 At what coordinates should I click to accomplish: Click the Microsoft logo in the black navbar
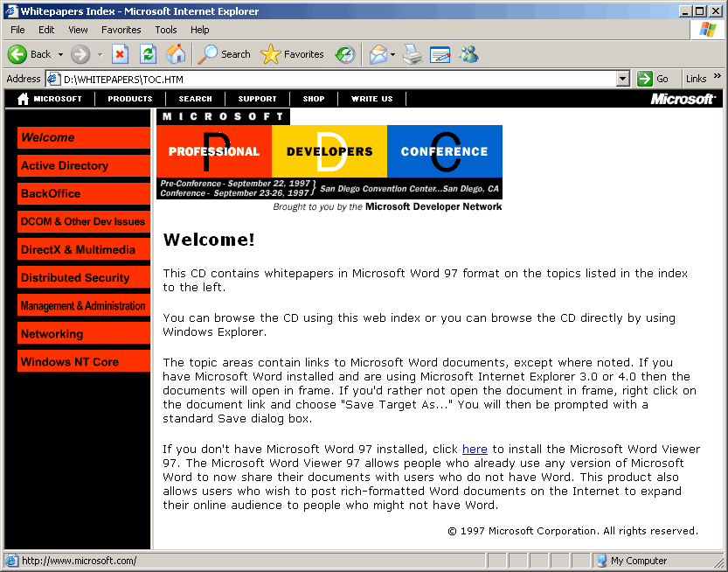click(683, 99)
